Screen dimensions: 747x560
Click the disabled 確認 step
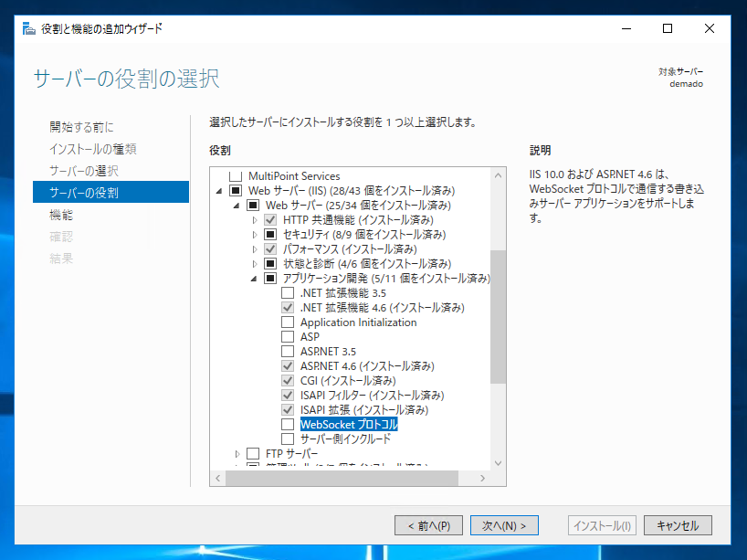click(61, 237)
